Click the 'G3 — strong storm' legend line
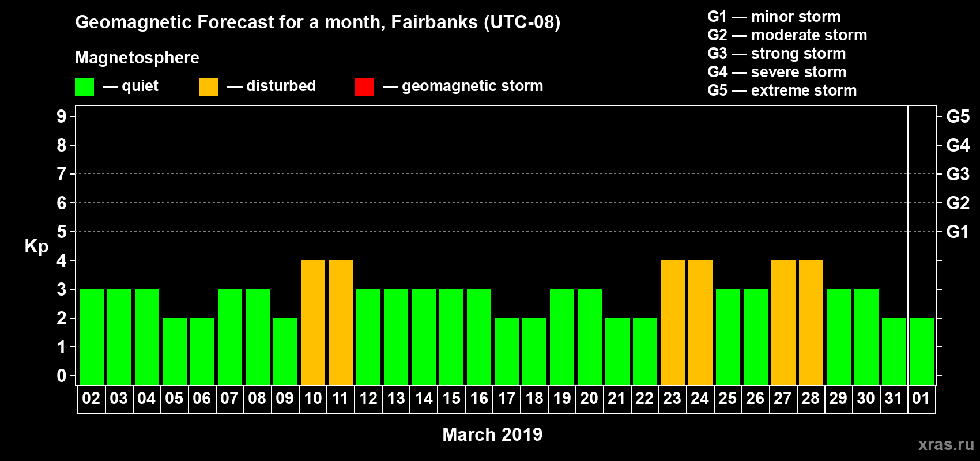This screenshot has width=980, height=461. point(777,53)
